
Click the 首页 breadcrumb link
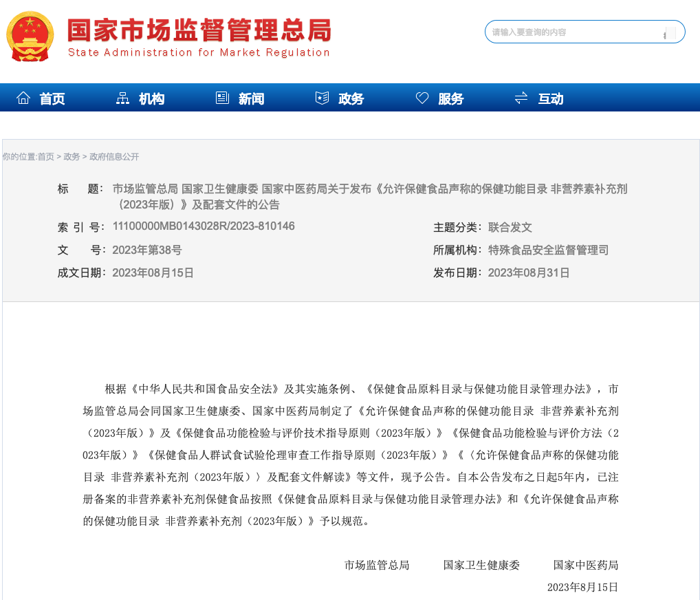[45, 157]
